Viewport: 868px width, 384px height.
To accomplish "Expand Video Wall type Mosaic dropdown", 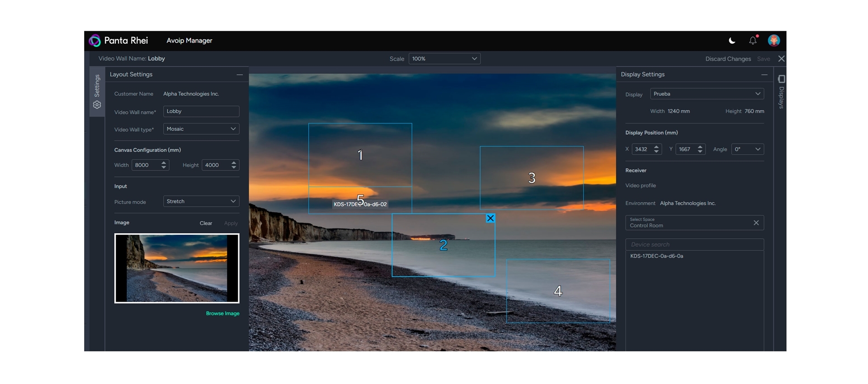I will pos(201,129).
